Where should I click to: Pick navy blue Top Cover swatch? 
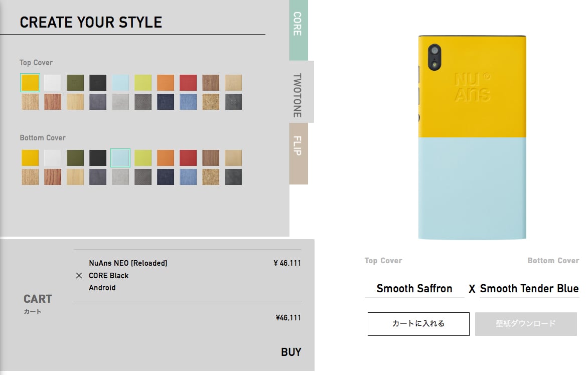[x=166, y=102]
